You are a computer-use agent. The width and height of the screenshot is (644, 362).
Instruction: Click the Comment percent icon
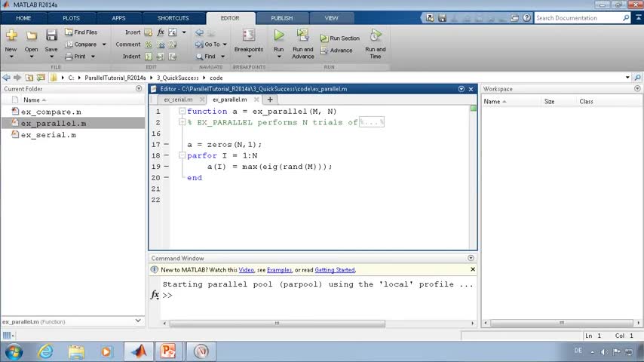[x=149, y=44]
